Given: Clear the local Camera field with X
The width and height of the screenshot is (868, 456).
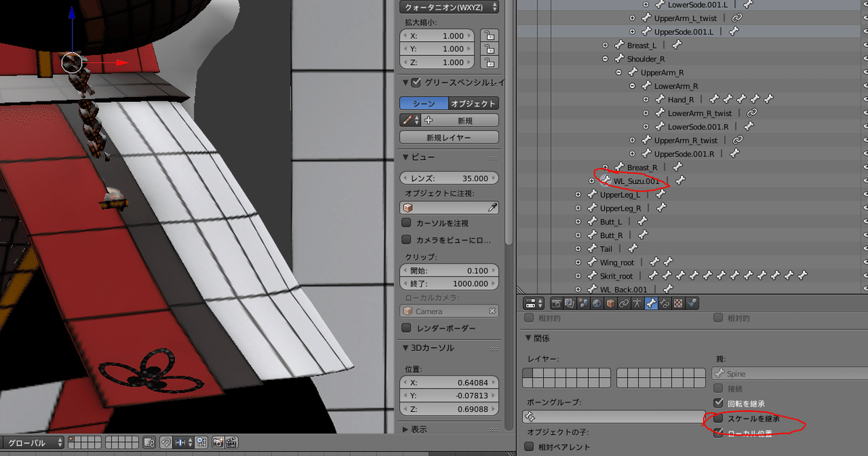Looking at the screenshot, I should [x=493, y=311].
